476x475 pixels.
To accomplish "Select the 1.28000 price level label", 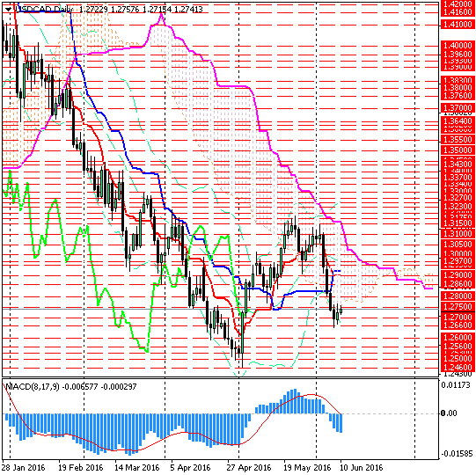I will 458,296.
